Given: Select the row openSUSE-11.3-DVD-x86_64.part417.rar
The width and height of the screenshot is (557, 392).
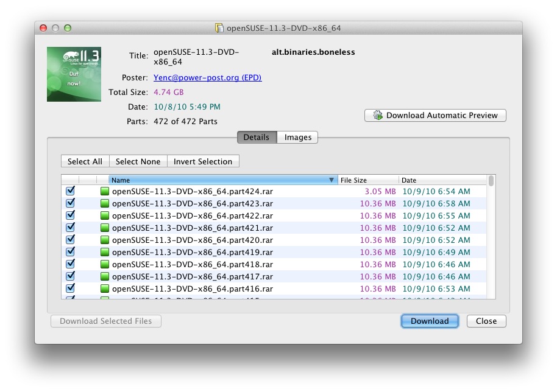Looking at the screenshot, I should click(x=274, y=276).
